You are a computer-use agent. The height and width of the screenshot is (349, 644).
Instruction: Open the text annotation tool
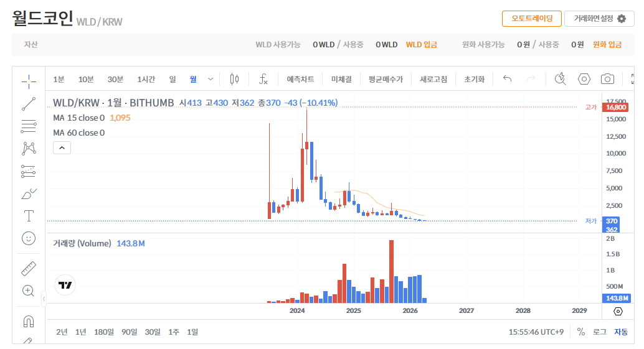29,216
